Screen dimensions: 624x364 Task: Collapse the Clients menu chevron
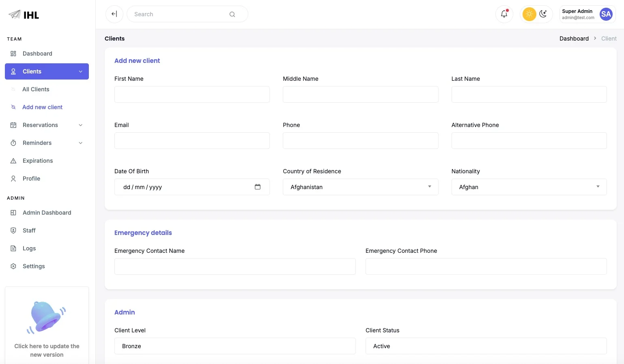[81, 71]
